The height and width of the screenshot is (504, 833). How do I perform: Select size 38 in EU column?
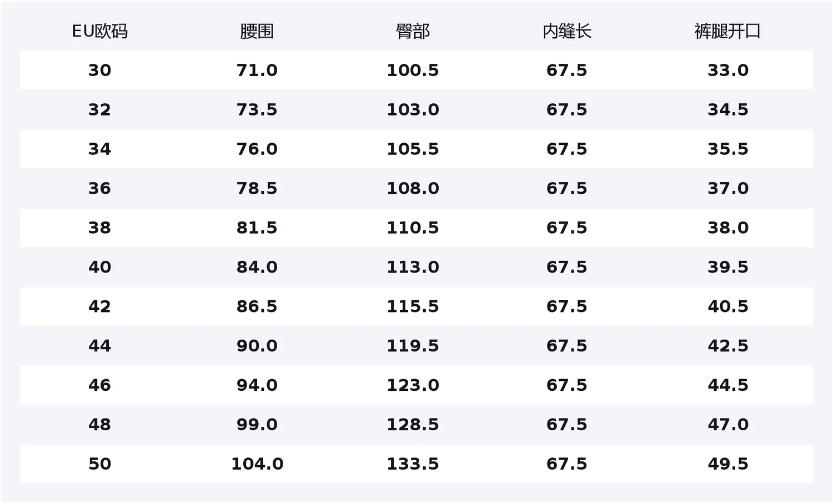(100, 228)
